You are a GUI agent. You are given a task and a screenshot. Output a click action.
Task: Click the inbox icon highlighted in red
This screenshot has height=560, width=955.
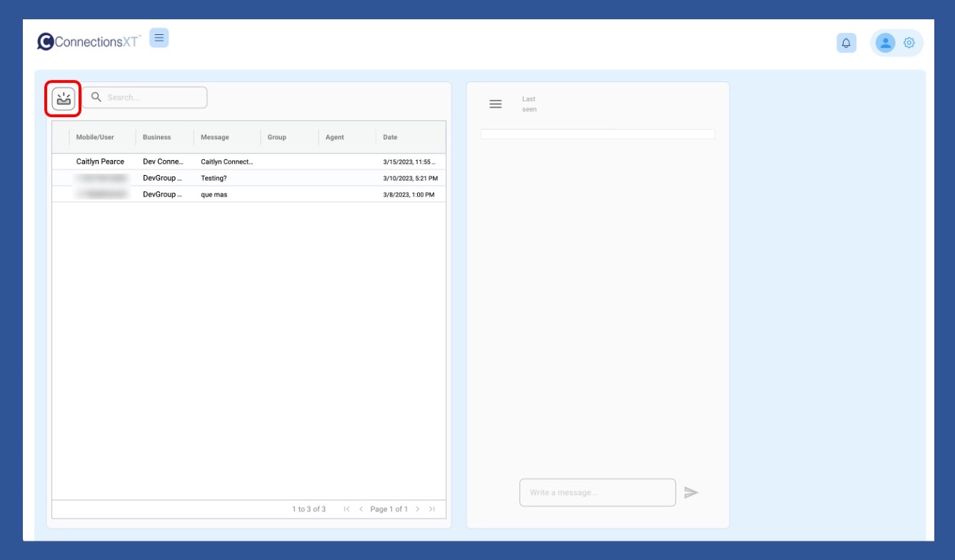point(64,99)
